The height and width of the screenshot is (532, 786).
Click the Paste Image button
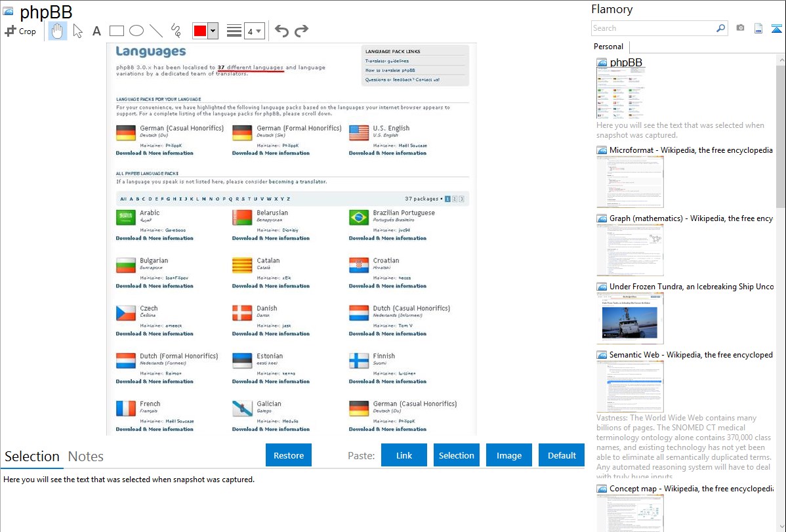[508, 455]
